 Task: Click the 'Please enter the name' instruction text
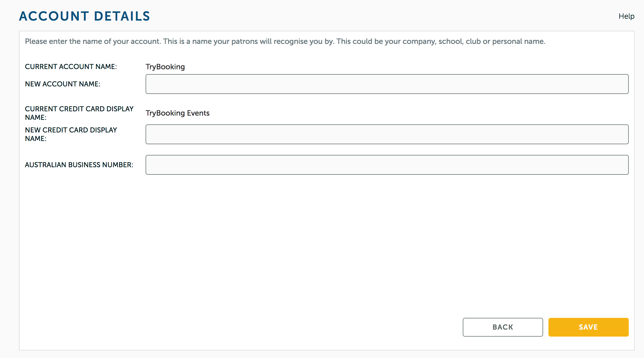(285, 41)
